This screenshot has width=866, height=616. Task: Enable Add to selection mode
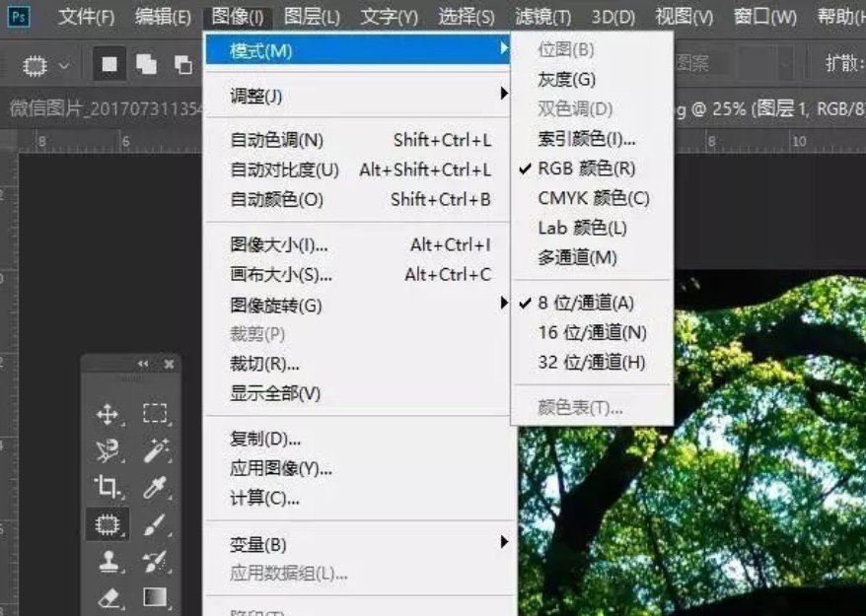[146, 64]
